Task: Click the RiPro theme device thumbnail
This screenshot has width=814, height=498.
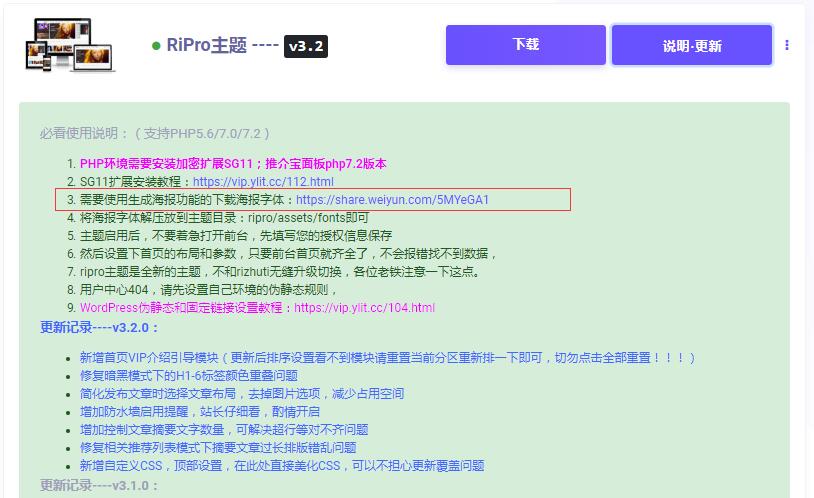Action: point(70,45)
